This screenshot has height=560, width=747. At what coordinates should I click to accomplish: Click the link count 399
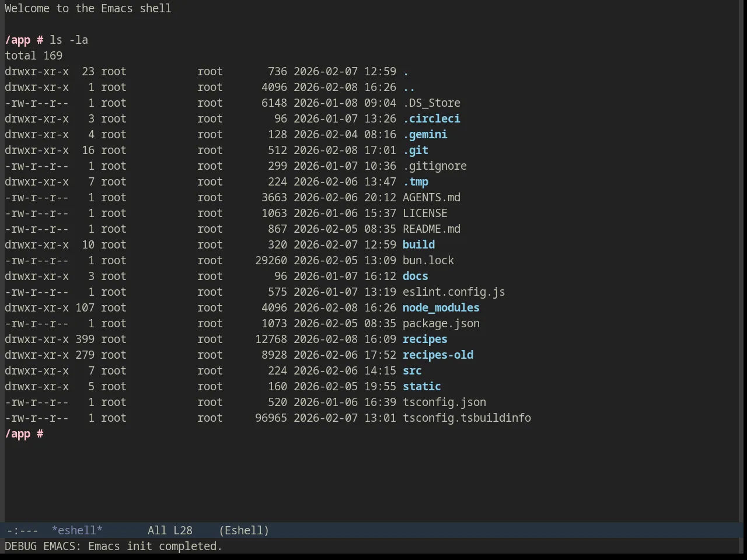(85, 339)
